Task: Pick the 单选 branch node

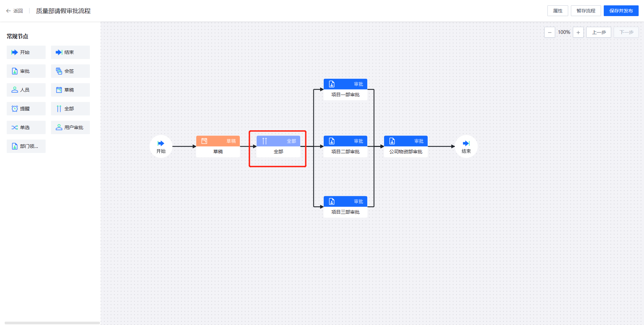Action: pyautogui.click(x=26, y=127)
